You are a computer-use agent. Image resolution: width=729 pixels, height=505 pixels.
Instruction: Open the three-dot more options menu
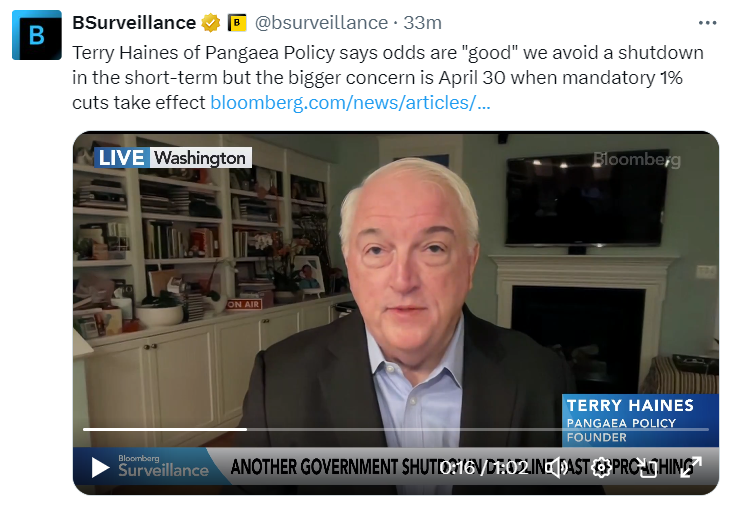tap(707, 23)
